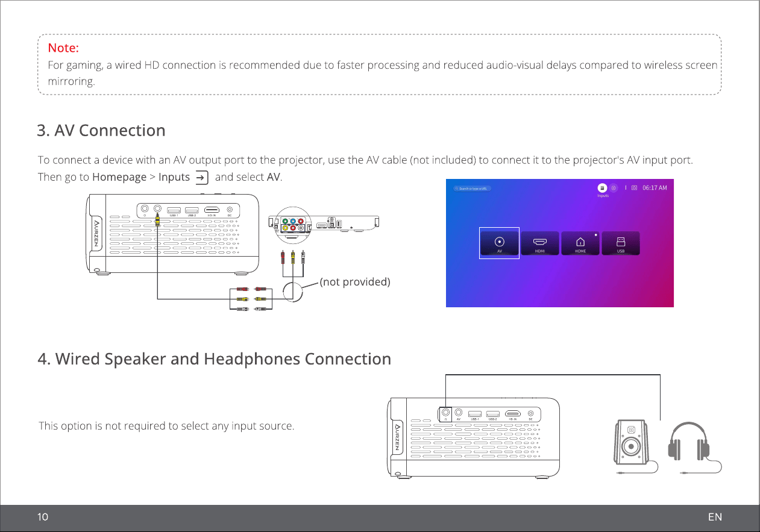The width and height of the screenshot is (760, 532).
Task: Focus the Search or type a URL field
Action: (x=473, y=189)
